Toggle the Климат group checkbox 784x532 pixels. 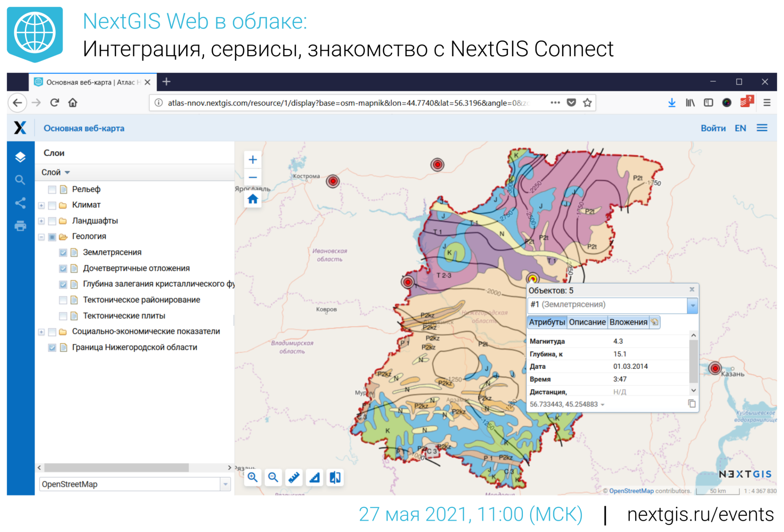click(x=52, y=205)
